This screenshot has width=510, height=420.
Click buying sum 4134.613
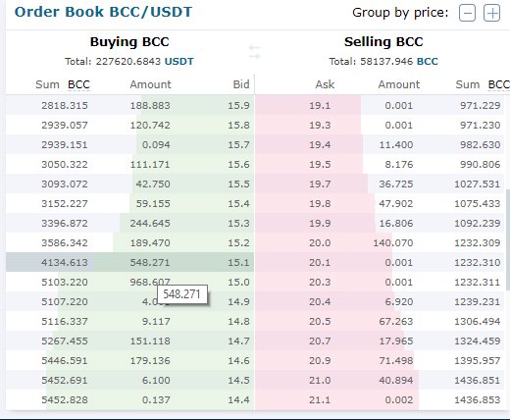(x=65, y=262)
